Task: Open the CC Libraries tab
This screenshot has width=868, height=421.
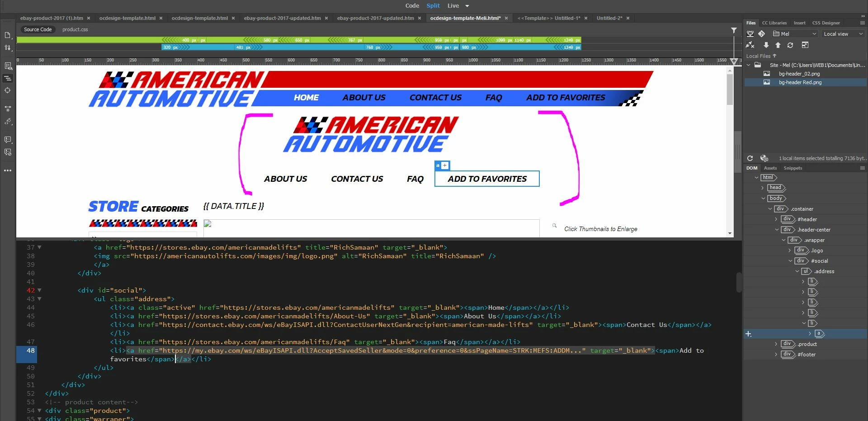Action: (x=774, y=23)
